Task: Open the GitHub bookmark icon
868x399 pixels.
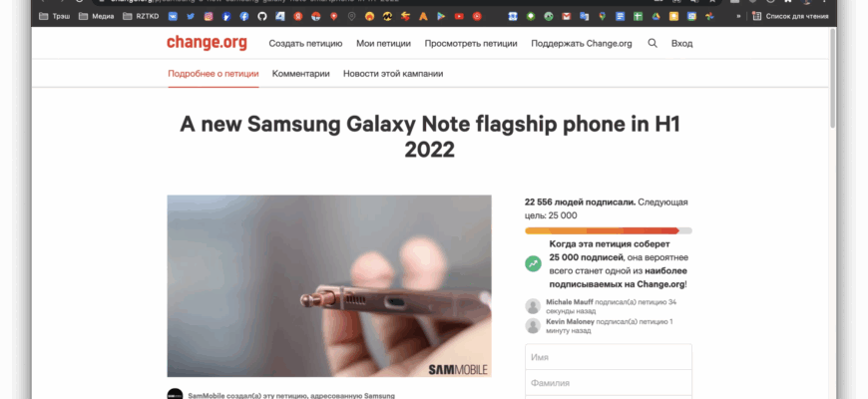Action: 262,17
